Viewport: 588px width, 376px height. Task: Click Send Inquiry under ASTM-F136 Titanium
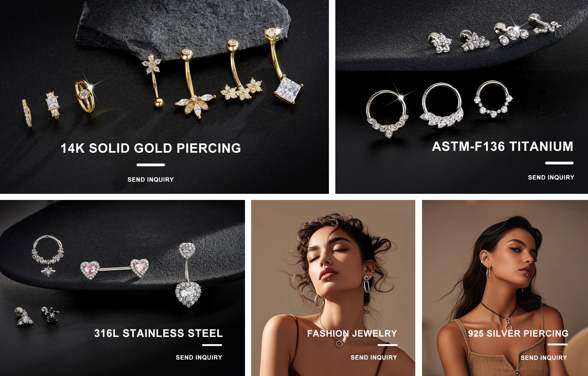pos(551,178)
